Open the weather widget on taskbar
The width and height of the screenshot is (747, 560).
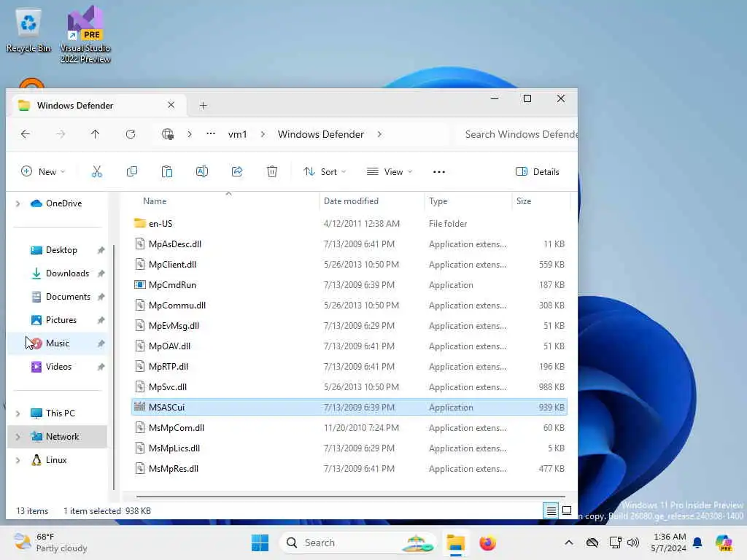click(50, 542)
